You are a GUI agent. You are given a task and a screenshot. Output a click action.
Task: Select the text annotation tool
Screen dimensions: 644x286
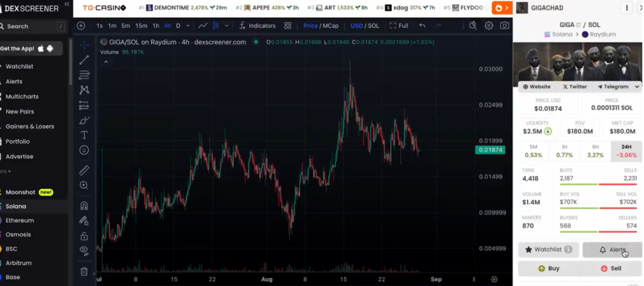pyautogui.click(x=84, y=135)
